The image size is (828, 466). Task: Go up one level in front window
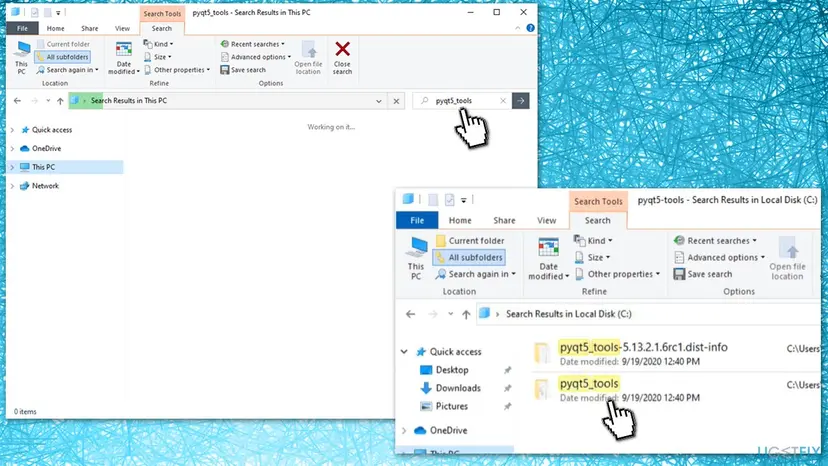pos(466,314)
